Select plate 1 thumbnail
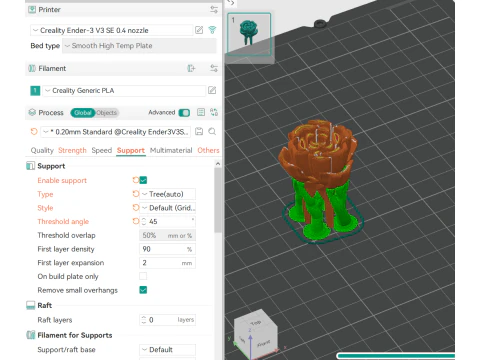 (x=249, y=34)
